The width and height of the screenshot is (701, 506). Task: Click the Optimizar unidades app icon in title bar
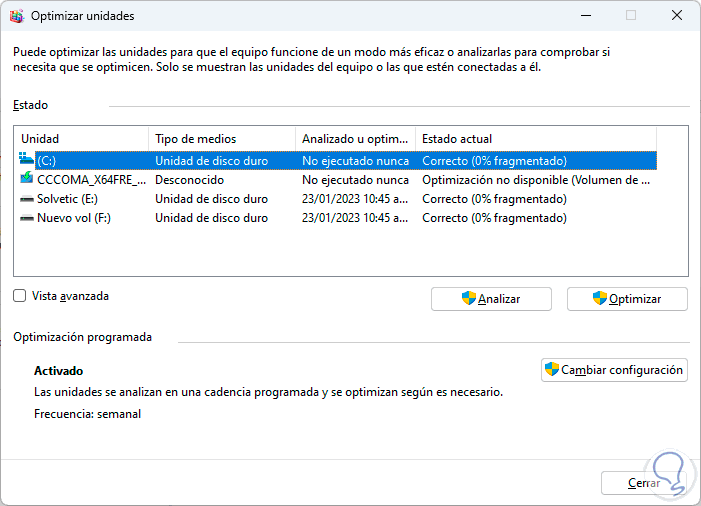(x=16, y=16)
